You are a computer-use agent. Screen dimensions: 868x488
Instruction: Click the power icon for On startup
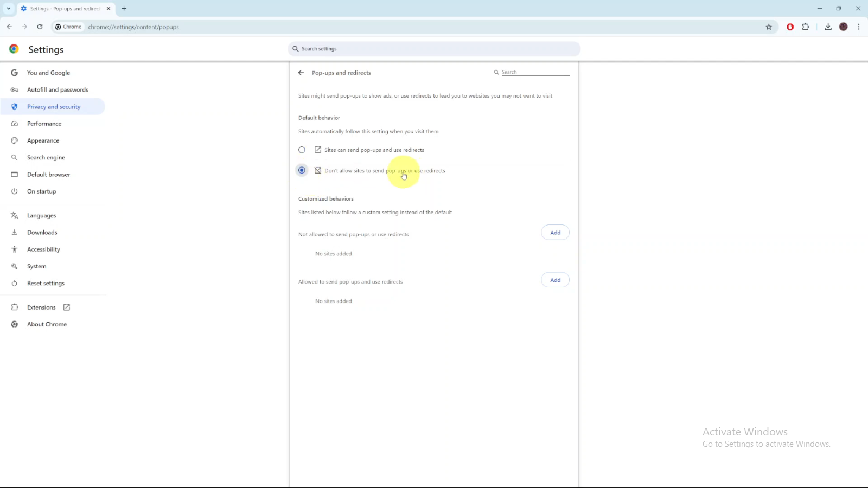[x=15, y=191]
